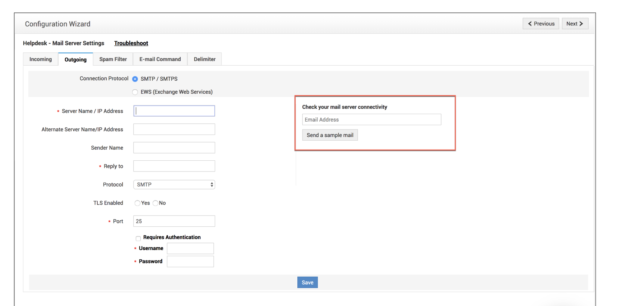Viewport: 644px width, 306px height.
Task: Switch to E-mail Command tab
Action: (160, 59)
